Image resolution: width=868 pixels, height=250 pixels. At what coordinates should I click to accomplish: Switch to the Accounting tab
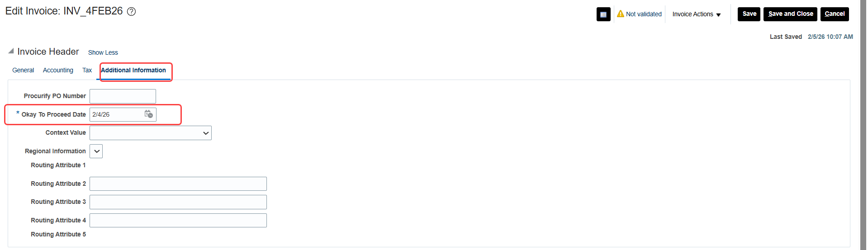point(58,70)
